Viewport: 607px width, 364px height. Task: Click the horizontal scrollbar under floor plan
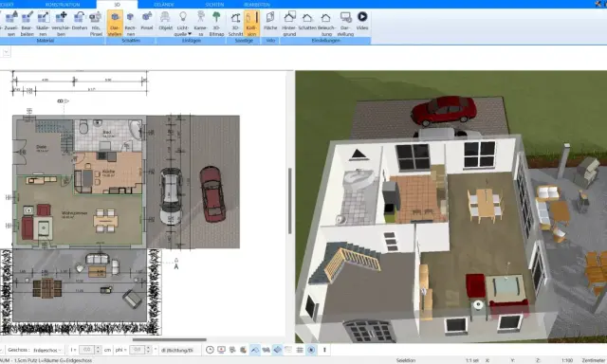pos(169,340)
